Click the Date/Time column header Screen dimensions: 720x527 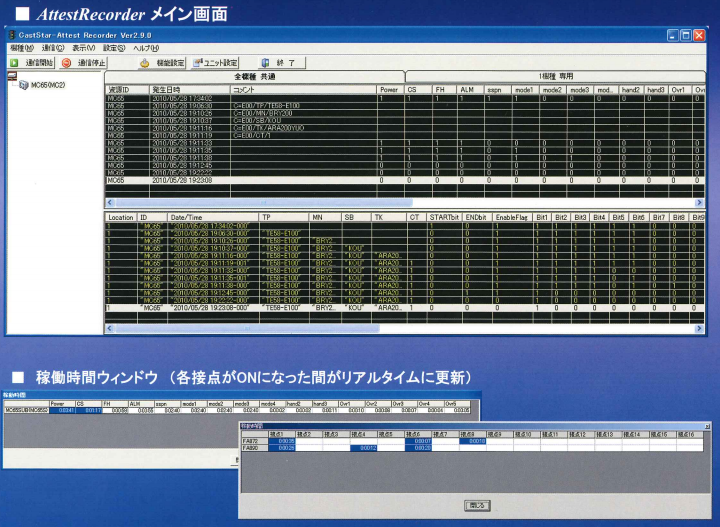(213, 218)
